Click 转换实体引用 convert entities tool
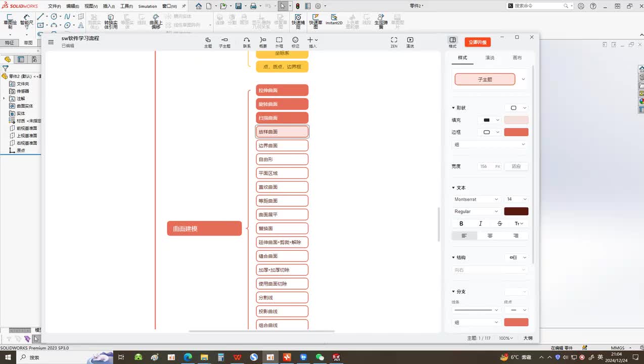The image size is (644, 364). [111, 21]
